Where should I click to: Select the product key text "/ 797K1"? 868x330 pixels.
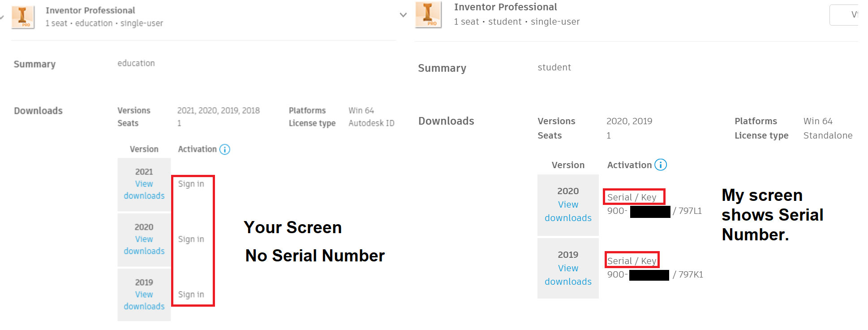[688, 274]
